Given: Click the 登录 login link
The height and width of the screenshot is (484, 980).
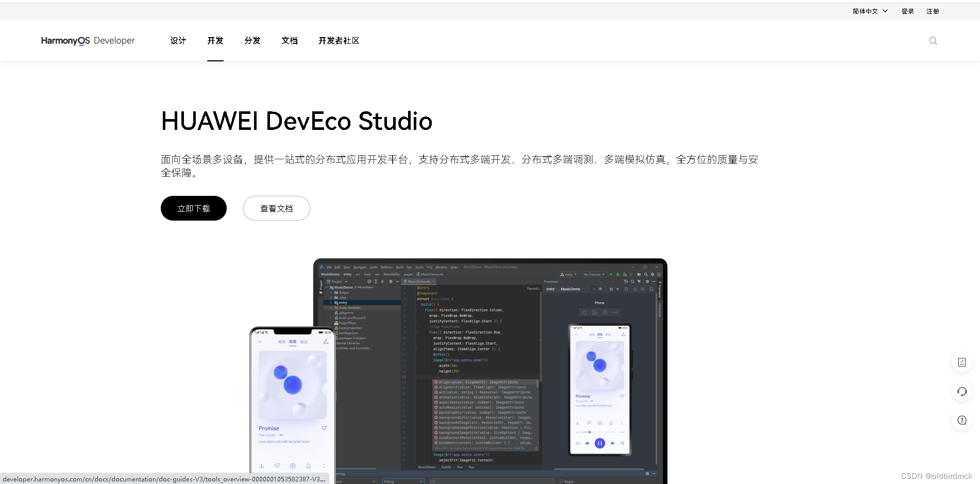Looking at the screenshot, I should pos(907,11).
